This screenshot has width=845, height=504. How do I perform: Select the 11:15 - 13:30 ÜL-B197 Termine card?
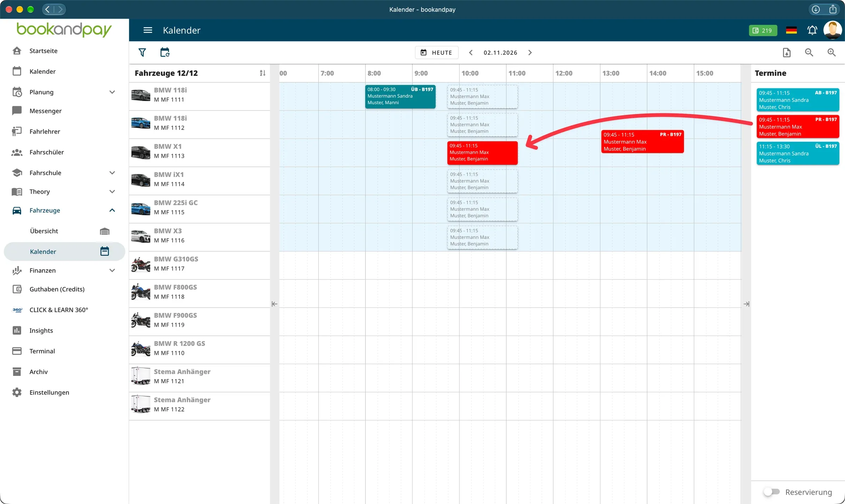798,153
